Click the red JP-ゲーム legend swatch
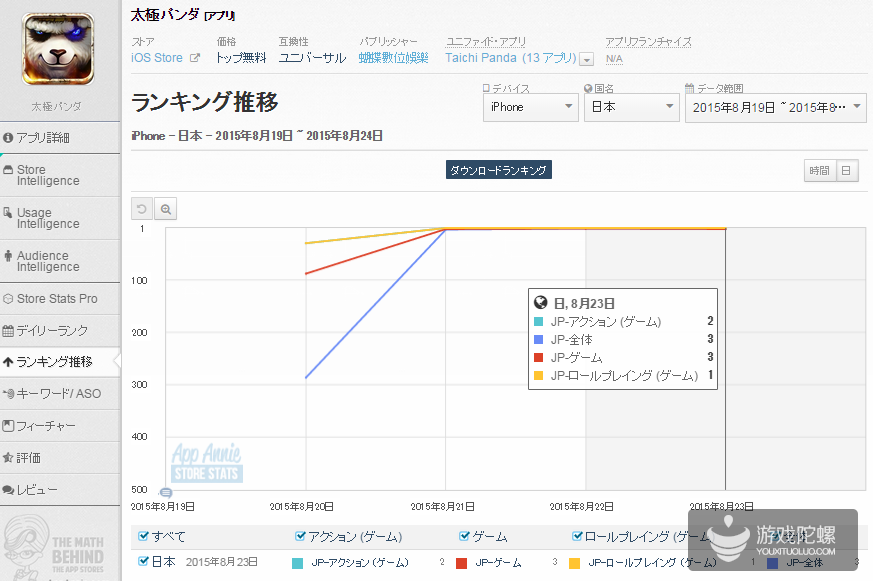Viewport: 873px width, 581px height. [x=462, y=564]
